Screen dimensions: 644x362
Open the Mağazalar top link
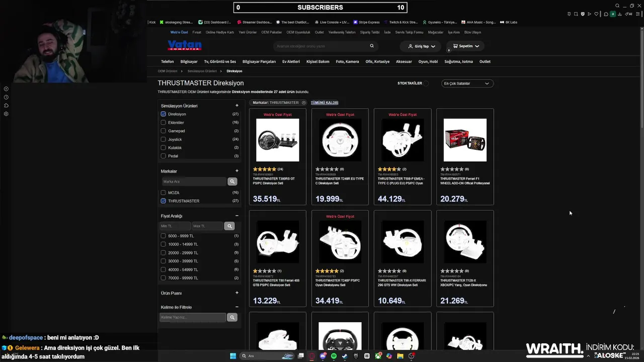pos(436,32)
